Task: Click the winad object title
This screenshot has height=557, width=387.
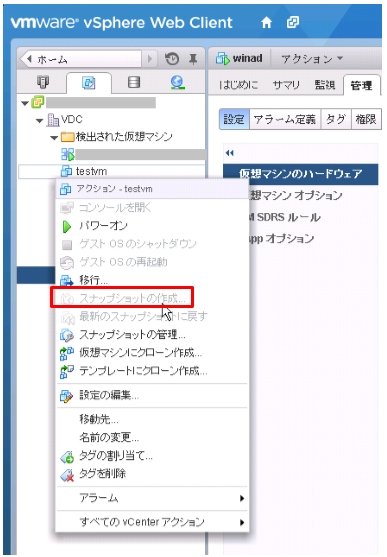Action: pyautogui.click(x=248, y=58)
